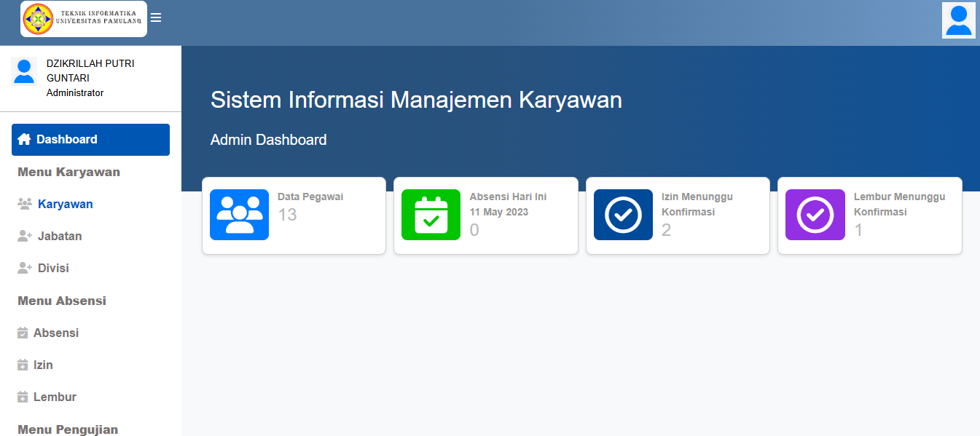
Task: Select Izin in the sidebar
Action: 43,365
